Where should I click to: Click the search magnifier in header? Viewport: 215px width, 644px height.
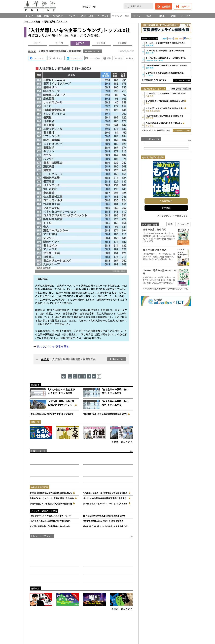127,6
